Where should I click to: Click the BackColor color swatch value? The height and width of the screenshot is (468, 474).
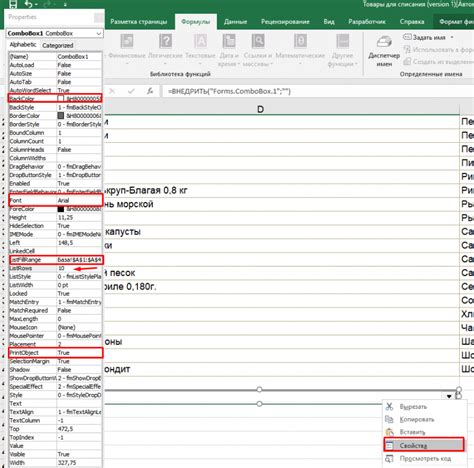60,99
